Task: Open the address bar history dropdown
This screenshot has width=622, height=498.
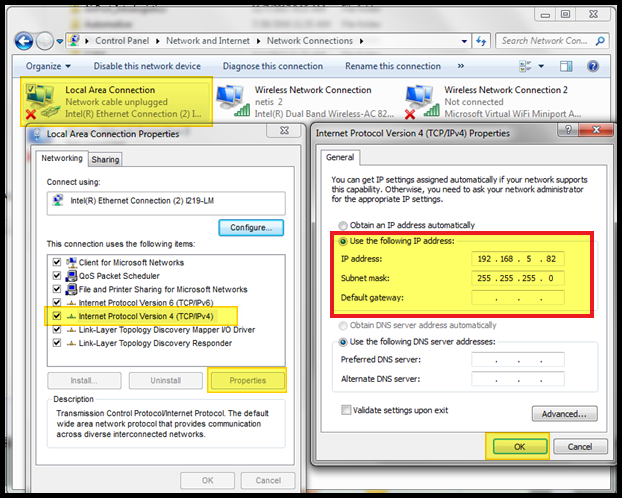Action: (464, 41)
